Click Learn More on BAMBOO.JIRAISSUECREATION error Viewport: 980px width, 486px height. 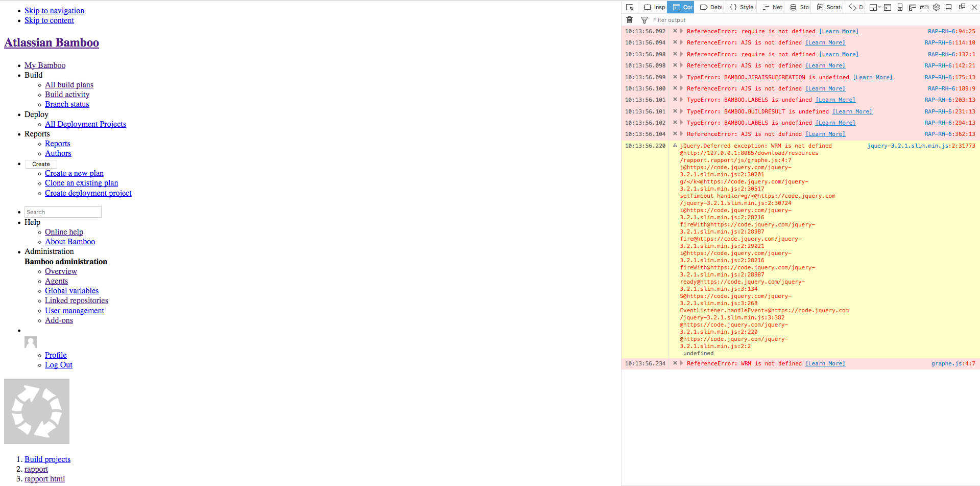(872, 77)
